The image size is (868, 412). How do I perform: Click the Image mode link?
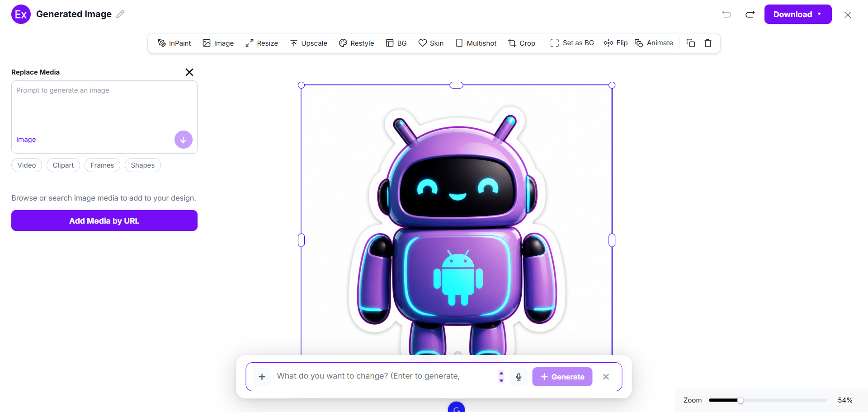click(x=26, y=140)
